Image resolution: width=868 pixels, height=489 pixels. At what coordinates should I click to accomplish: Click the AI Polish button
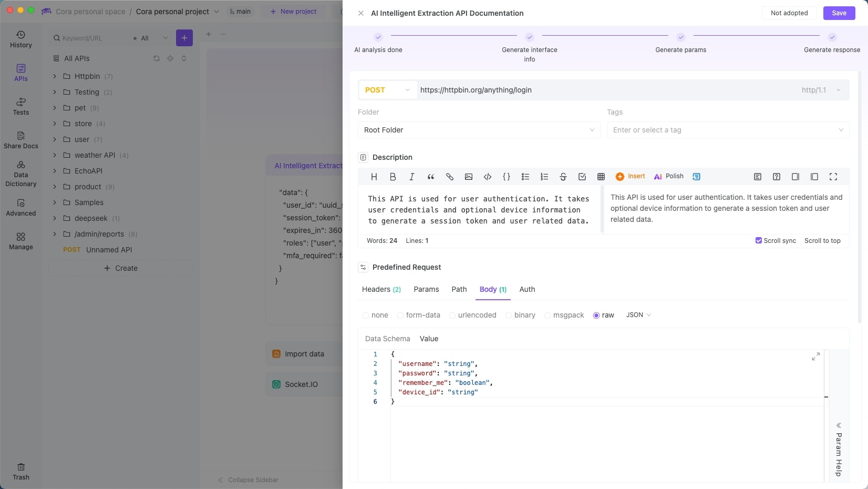pyautogui.click(x=668, y=177)
